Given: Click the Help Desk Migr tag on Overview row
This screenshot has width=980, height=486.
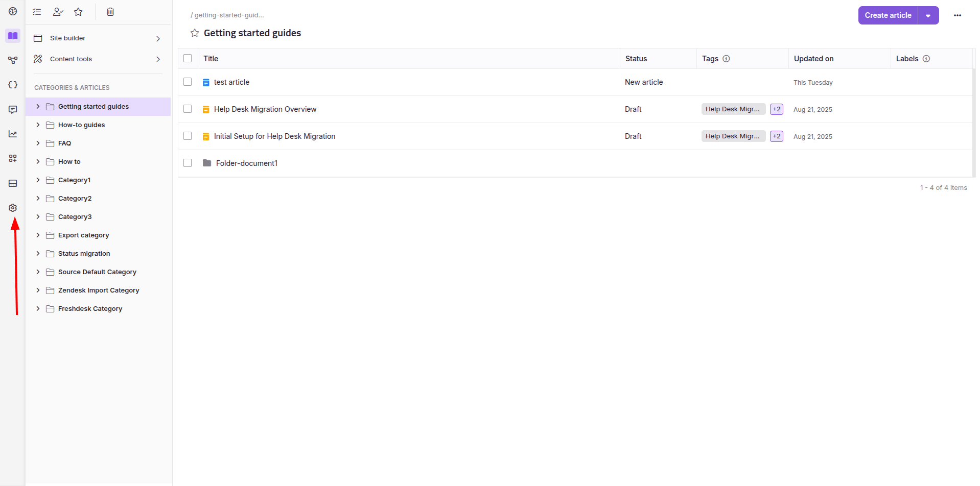Looking at the screenshot, I should point(733,109).
